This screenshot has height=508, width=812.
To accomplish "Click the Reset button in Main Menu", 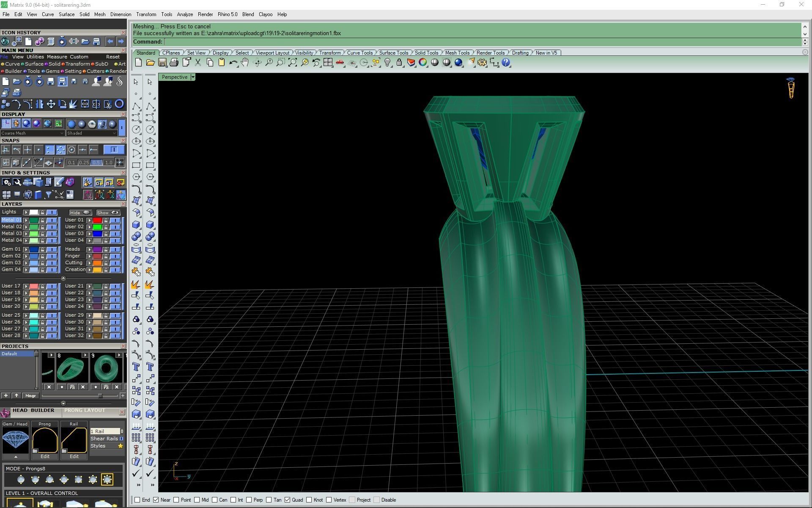I will coord(112,57).
